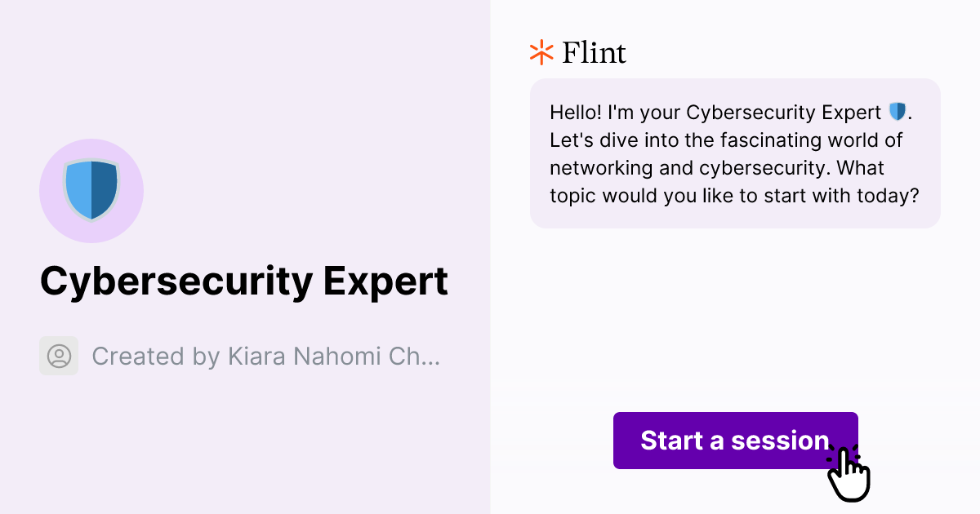This screenshot has width=980, height=514.
Task: Click the Start a session button
Action: [735, 441]
